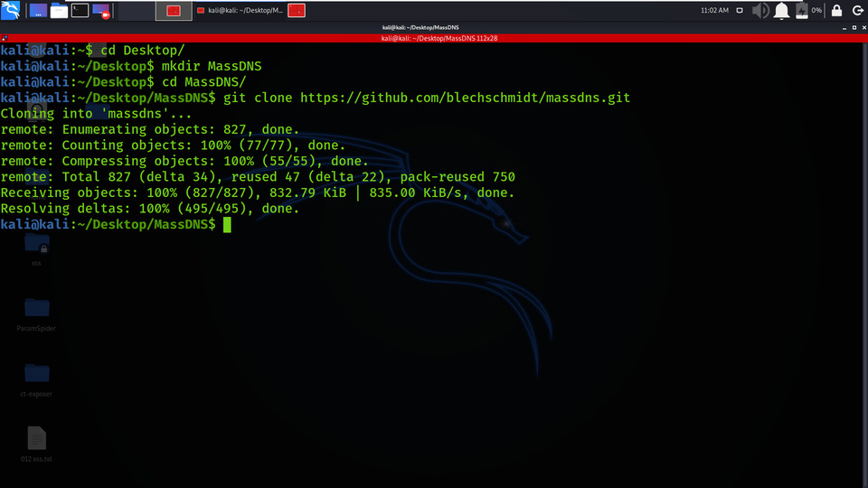Click the 'Enumerating objects: 827, done.' line
The image size is (868, 488).
(x=149, y=129)
